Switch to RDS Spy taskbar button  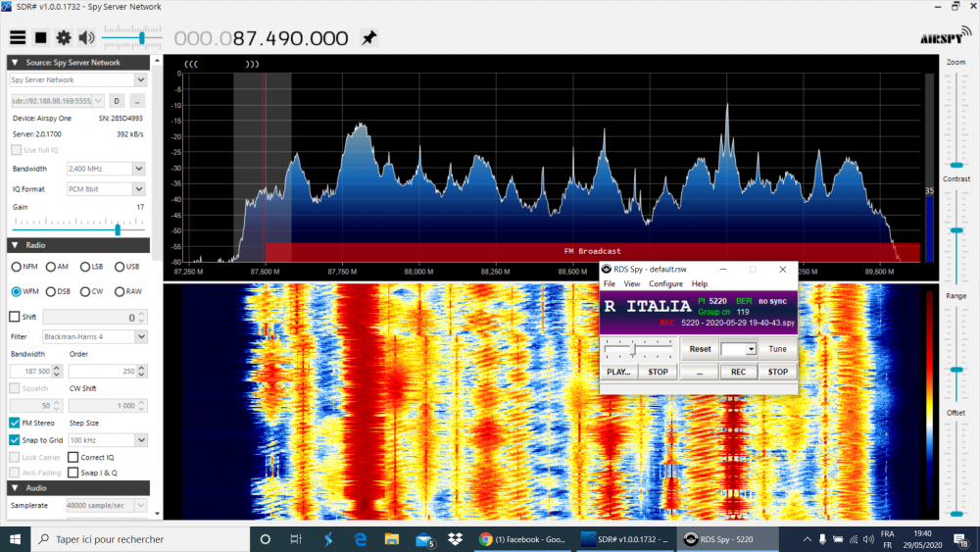coord(727,539)
